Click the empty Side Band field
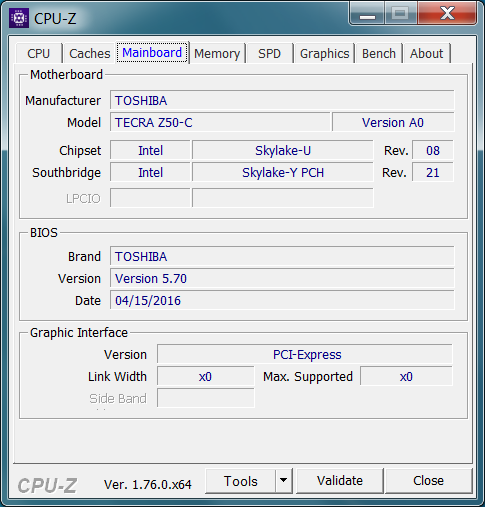The width and height of the screenshot is (485, 507). point(206,398)
